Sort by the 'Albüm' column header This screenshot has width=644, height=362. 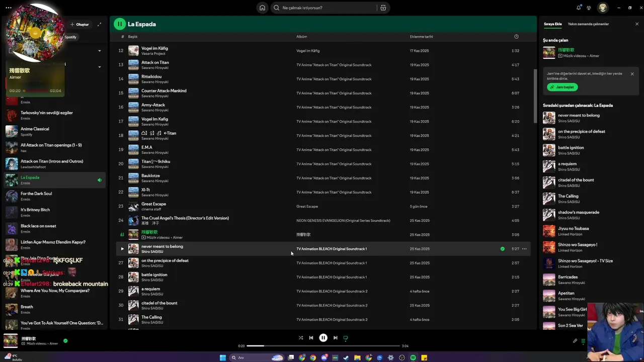click(x=301, y=37)
